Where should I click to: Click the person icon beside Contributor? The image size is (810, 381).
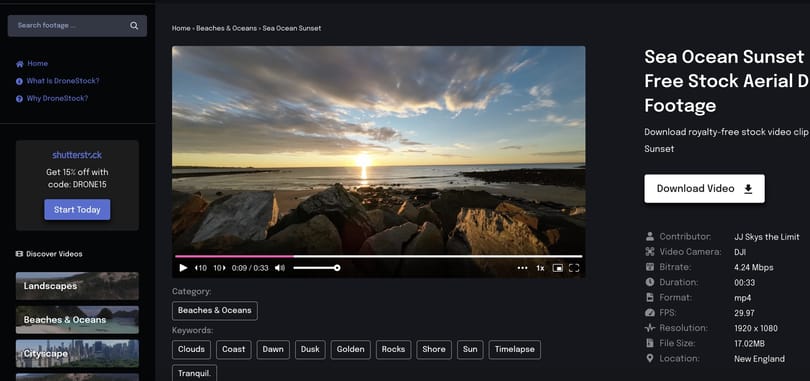pos(650,237)
